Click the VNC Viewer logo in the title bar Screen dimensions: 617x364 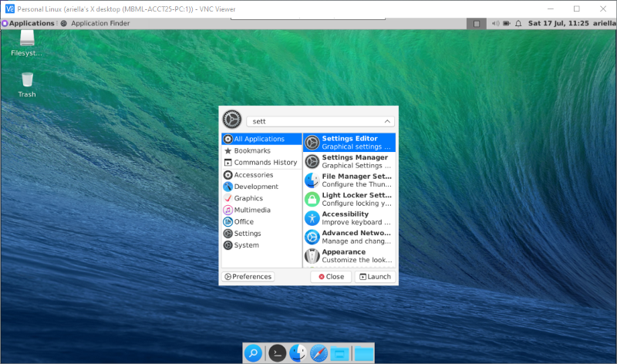click(10, 8)
